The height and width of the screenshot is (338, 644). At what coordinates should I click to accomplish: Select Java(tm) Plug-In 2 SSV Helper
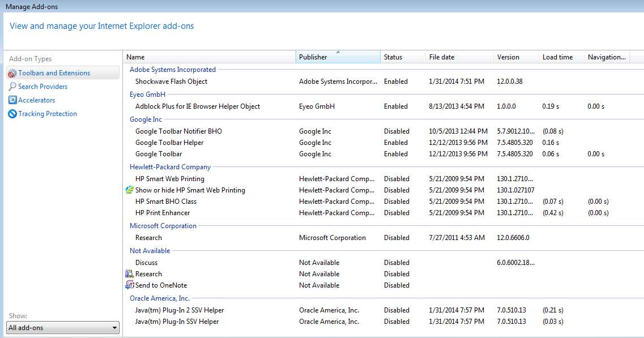180,310
